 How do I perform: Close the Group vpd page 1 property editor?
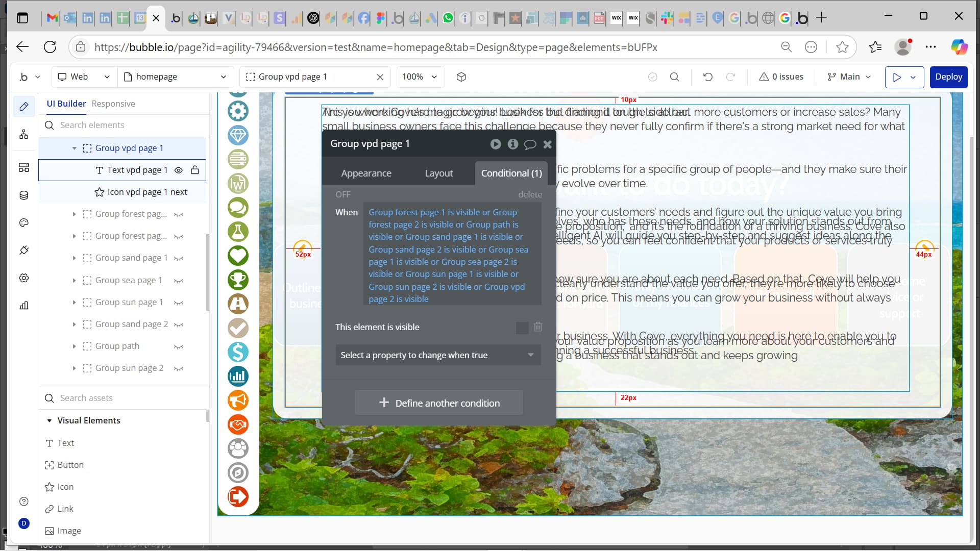pos(548,144)
